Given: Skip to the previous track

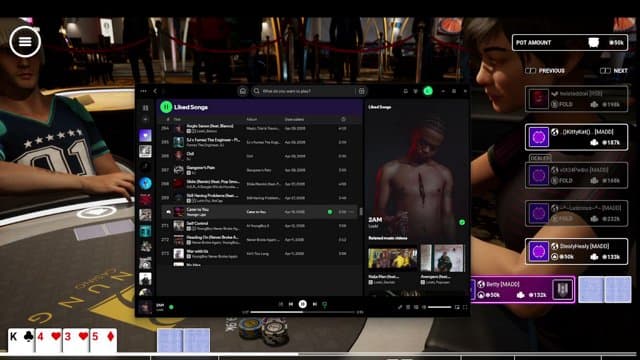Looking at the screenshot, I should pos(291,304).
